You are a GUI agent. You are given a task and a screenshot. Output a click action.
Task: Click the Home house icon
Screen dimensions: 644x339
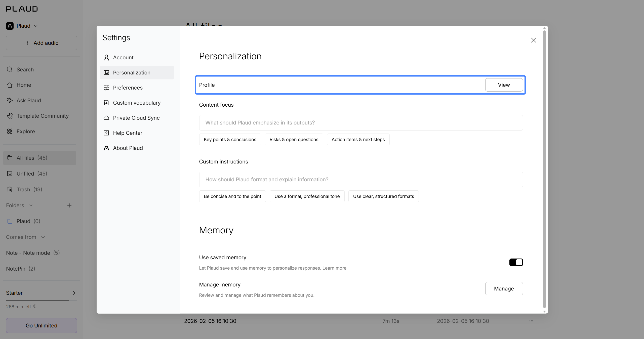(x=10, y=85)
